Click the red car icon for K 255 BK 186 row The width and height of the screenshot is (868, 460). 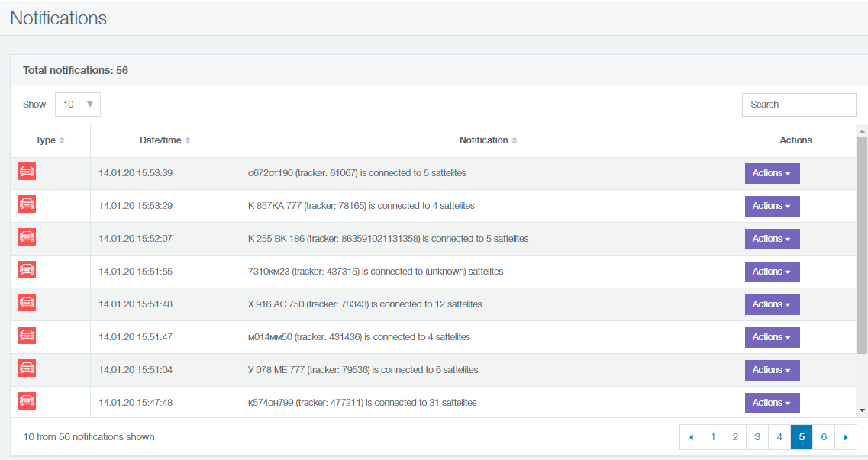click(27, 236)
